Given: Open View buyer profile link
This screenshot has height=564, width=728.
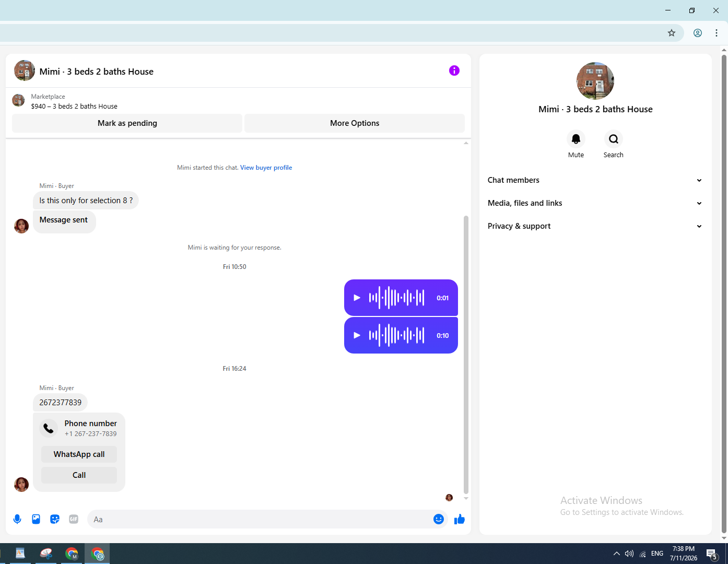Looking at the screenshot, I should (x=266, y=168).
